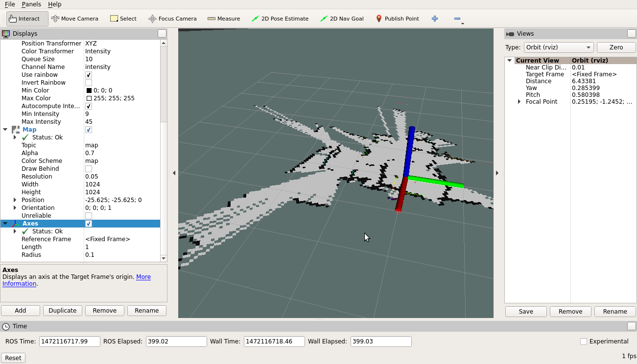Image resolution: width=637 pixels, height=364 pixels.
Task: Click the Axes display icon
Action: pyautogui.click(x=16, y=224)
